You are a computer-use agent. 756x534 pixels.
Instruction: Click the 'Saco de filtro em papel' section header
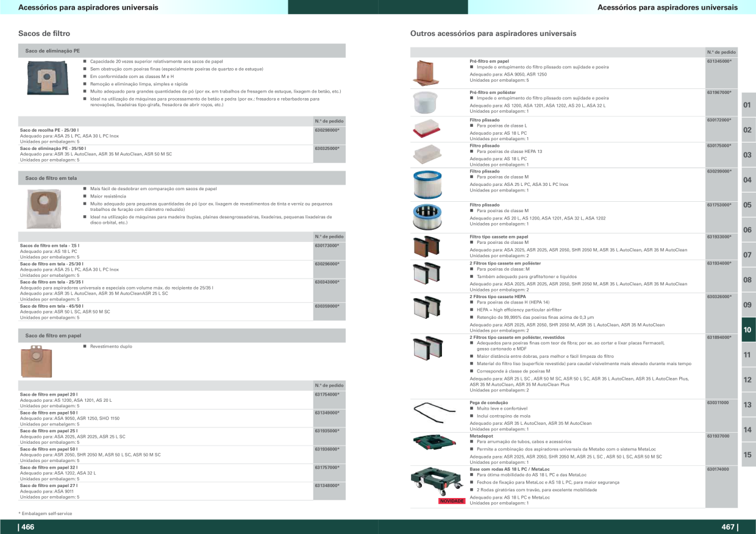[182, 336]
